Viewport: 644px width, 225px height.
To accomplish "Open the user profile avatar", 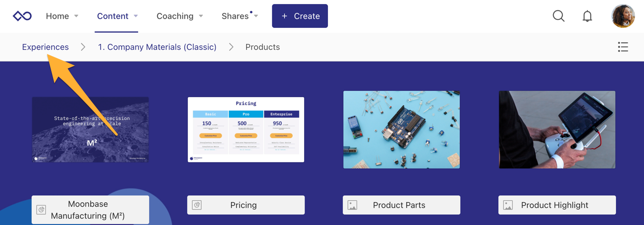I will (x=623, y=16).
